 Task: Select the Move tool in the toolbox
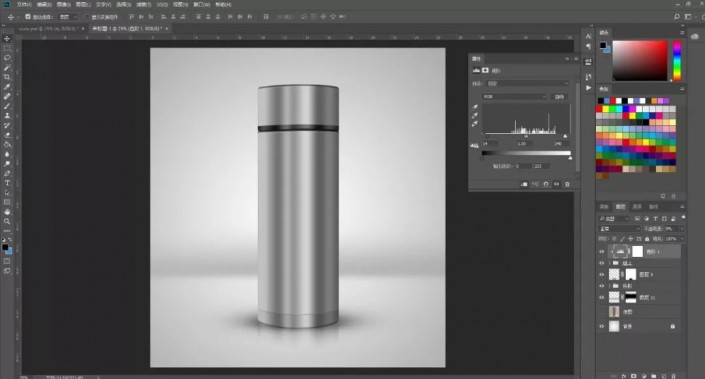(7, 39)
